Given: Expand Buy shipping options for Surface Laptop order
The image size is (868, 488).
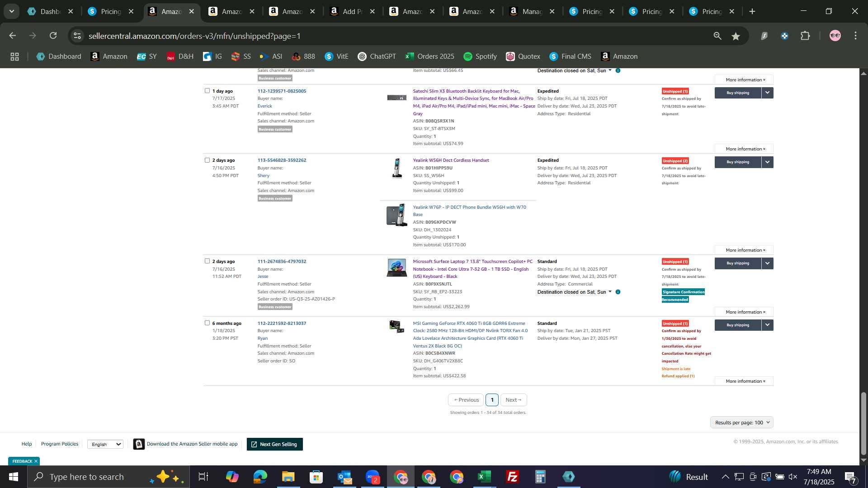Looking at the screenshot, I should click(767, 263).
